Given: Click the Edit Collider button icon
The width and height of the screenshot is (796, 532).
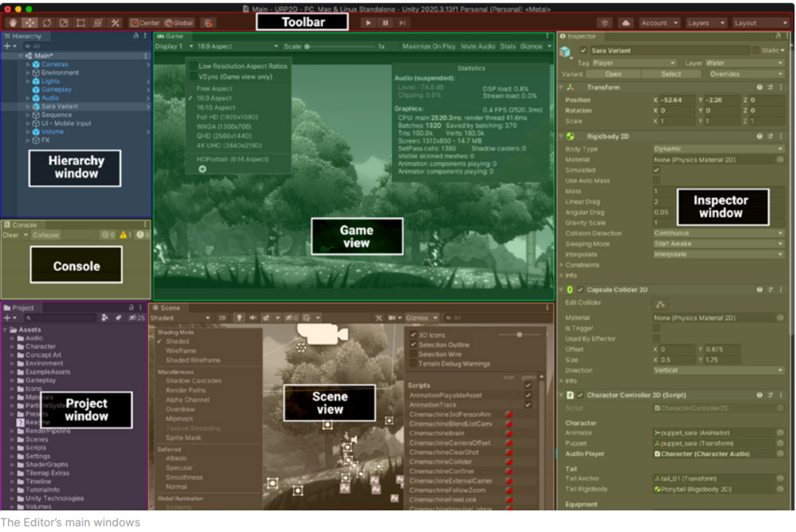Looking at the screenshot, I should (660, 304).
